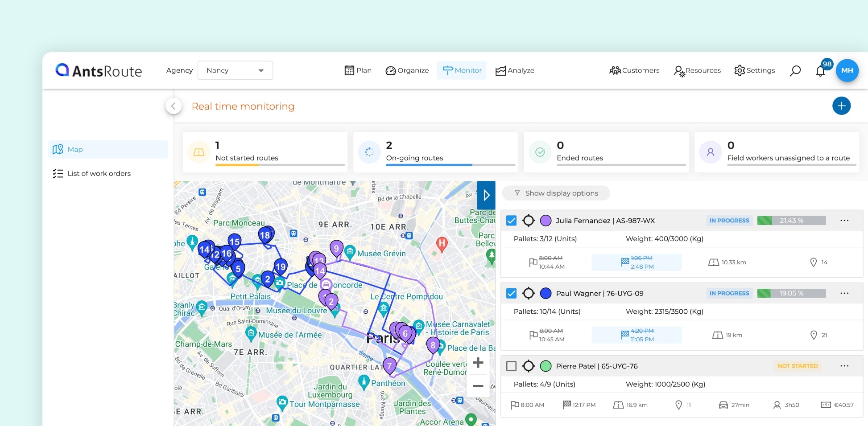This screenshot has width=868, height=426.
Task: Open the Nancy agency dropdown
Action: (235, 70)
